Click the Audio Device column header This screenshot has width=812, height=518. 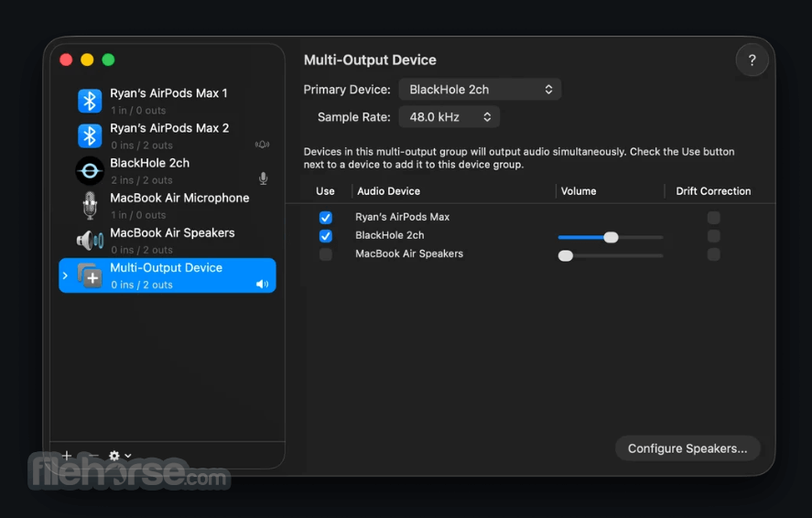click(388, 191)
